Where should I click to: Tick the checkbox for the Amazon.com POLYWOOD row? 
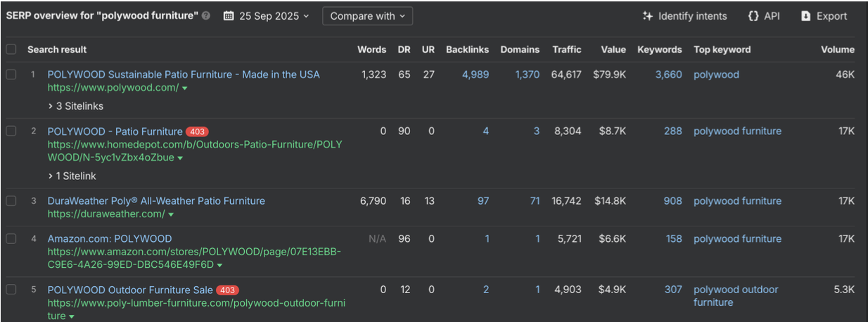tap(11, 239)
